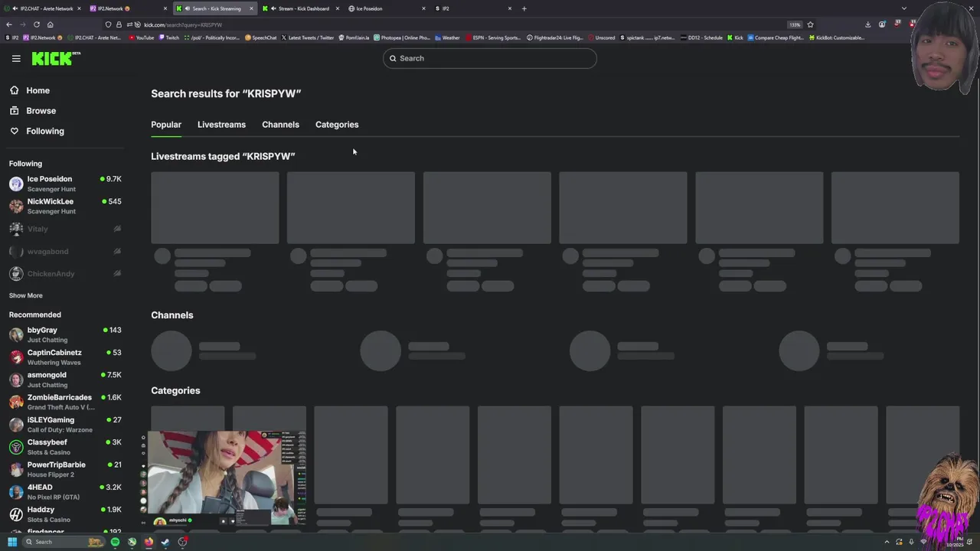
Task: Open the DD12 - Schedule bookmark
Action: tap(701, 37)
